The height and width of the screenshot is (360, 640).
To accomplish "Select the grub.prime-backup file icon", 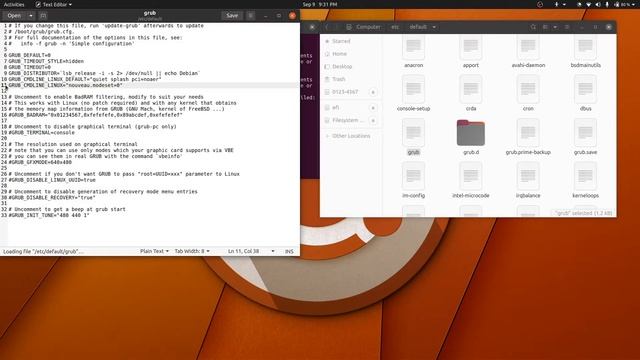I will pos(528,133).
